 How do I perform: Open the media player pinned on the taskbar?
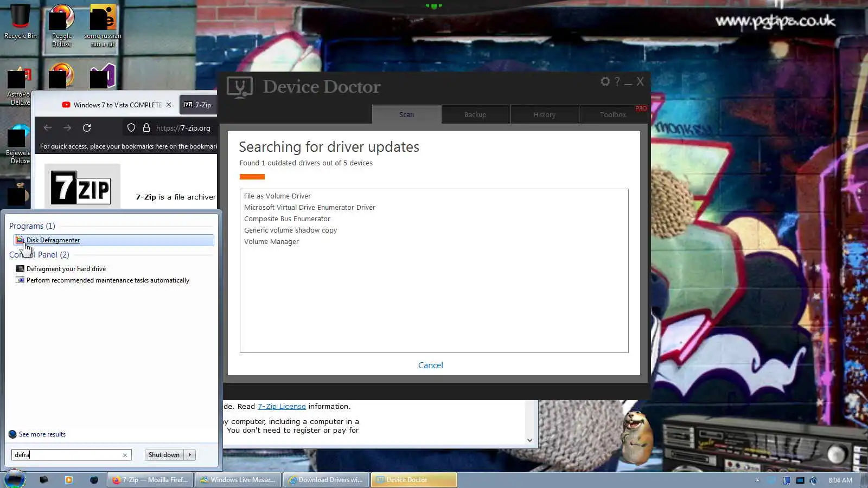click(68, 480)
